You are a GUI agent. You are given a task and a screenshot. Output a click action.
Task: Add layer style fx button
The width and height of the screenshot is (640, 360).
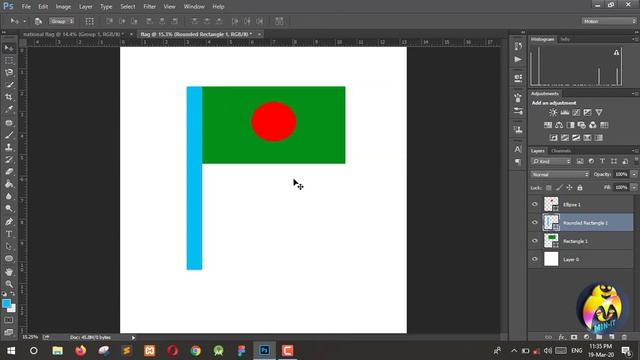coord(562,337)
